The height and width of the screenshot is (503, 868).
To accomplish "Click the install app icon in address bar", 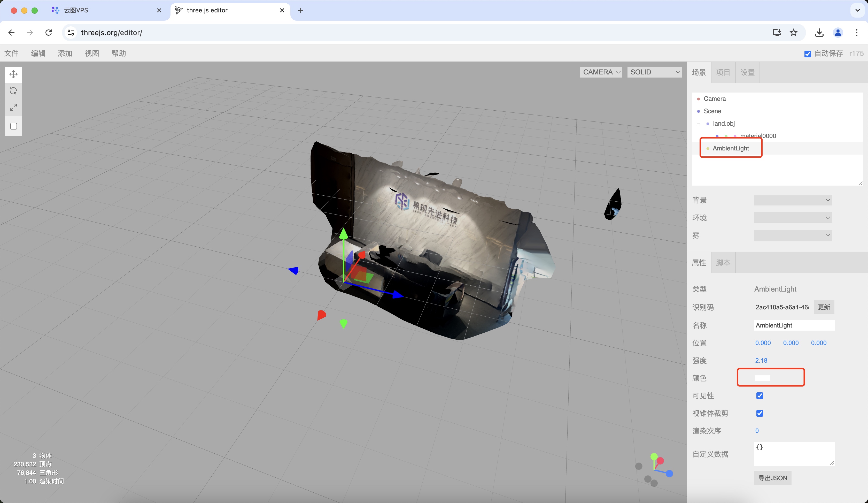I will coord(777,32).
